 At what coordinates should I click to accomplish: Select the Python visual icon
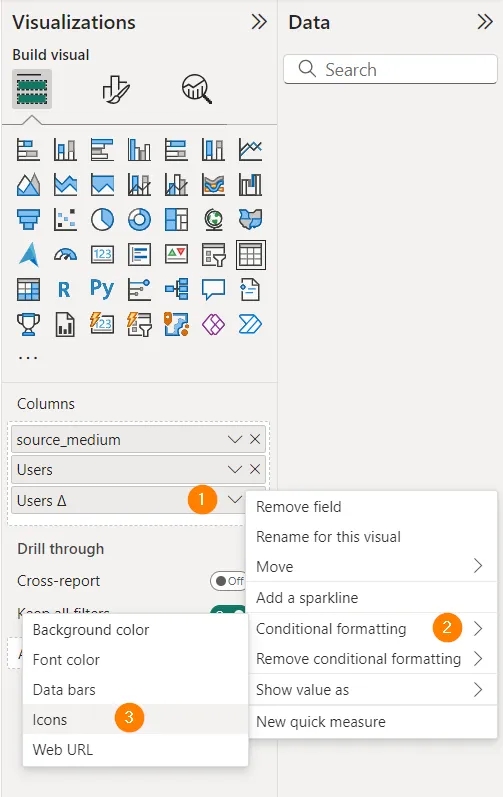point(102,289)
